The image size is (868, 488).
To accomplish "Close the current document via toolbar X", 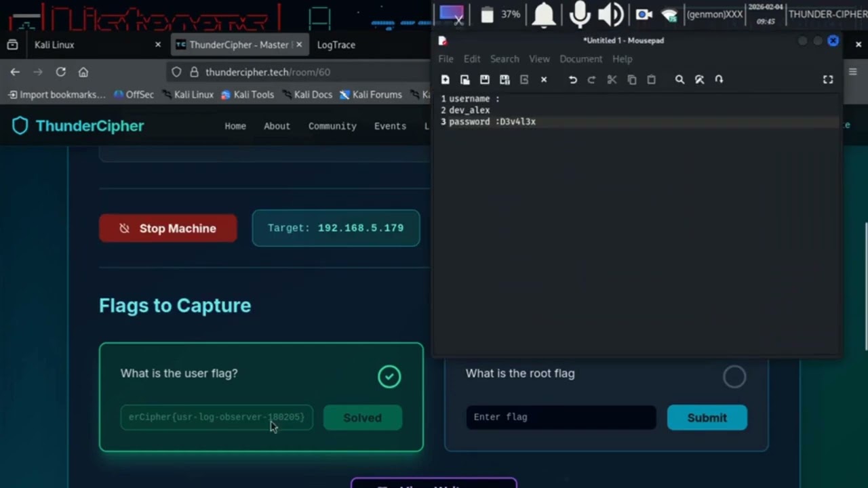I will pyautogui.click(x=544, y=79).
